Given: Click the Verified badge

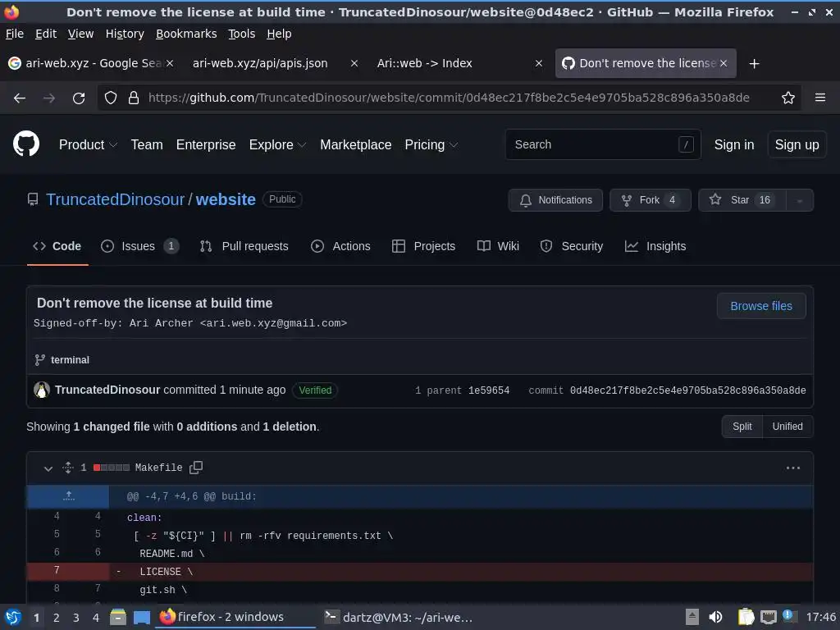Looking at the screenshot, I should pyautogui.click(x=315, y=390).
